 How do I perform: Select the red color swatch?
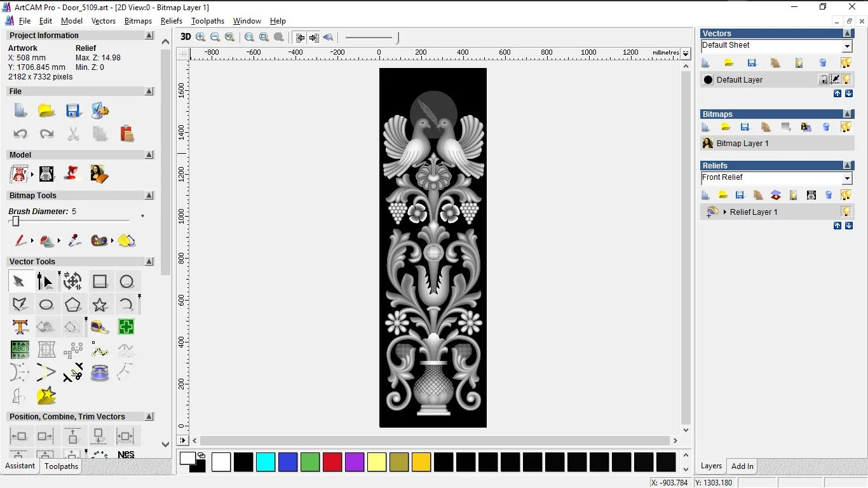pos(332,463)
